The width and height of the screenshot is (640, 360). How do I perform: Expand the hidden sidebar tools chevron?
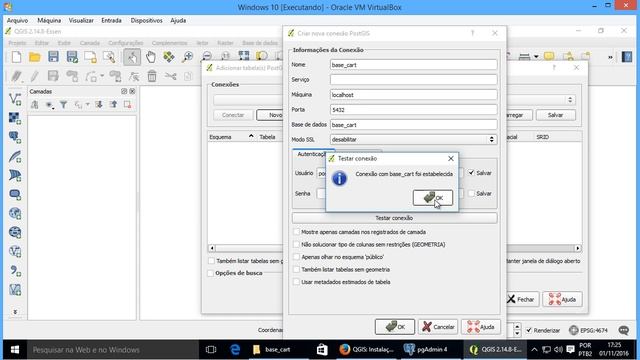click(15, 312)
